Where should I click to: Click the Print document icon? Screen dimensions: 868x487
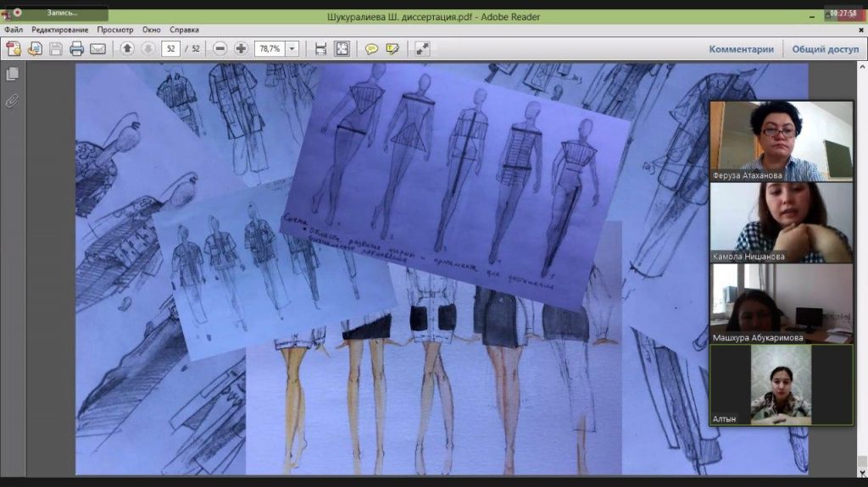click(x=77, y=49)
